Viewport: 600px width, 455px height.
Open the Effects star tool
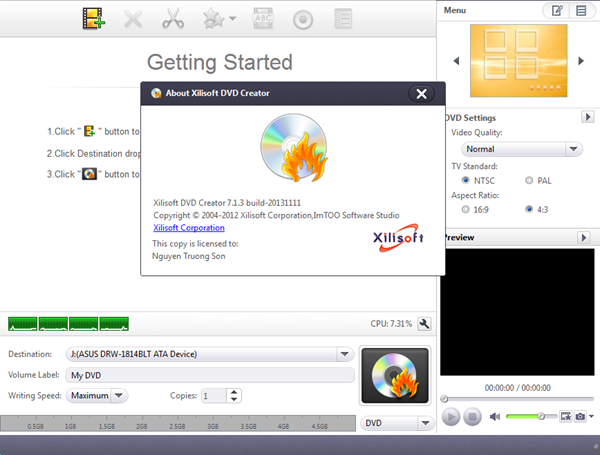[214, 19]
